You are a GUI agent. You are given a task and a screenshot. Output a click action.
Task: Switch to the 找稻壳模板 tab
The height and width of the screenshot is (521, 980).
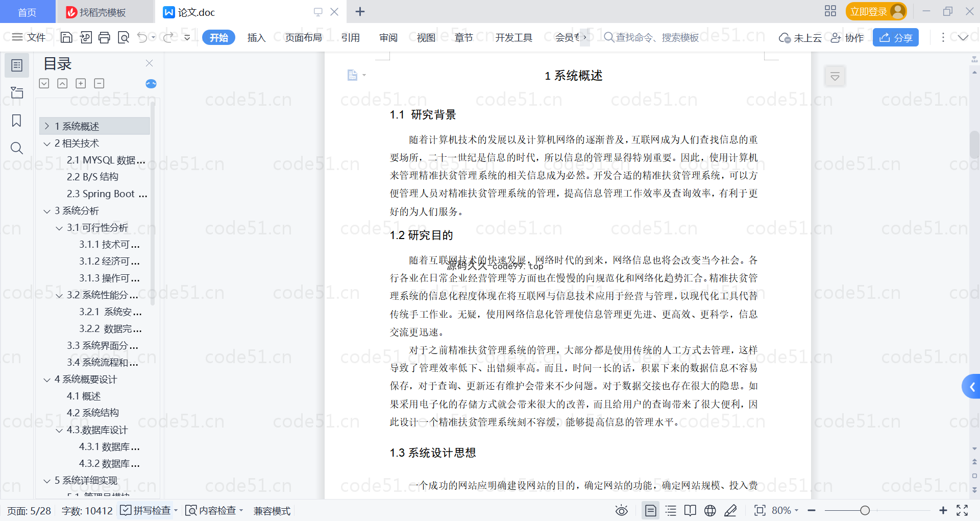click(105, 12)
